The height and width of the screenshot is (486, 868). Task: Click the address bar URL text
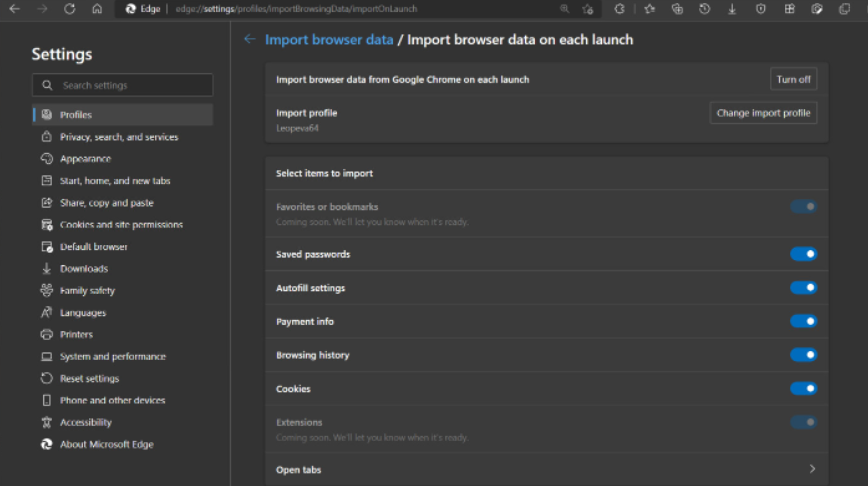click(296, 9)
